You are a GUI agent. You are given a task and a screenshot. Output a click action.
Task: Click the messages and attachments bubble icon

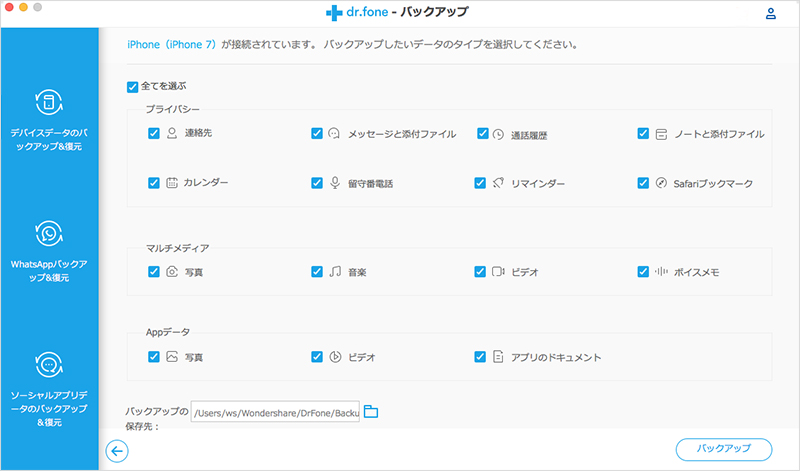(334, 134)
